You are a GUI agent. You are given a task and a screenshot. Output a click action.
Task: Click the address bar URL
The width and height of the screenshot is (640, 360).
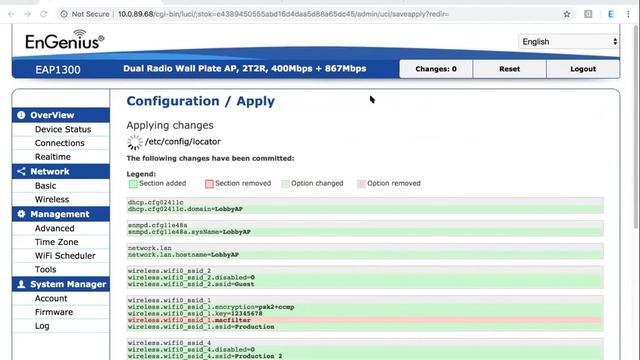click(283, 14)
